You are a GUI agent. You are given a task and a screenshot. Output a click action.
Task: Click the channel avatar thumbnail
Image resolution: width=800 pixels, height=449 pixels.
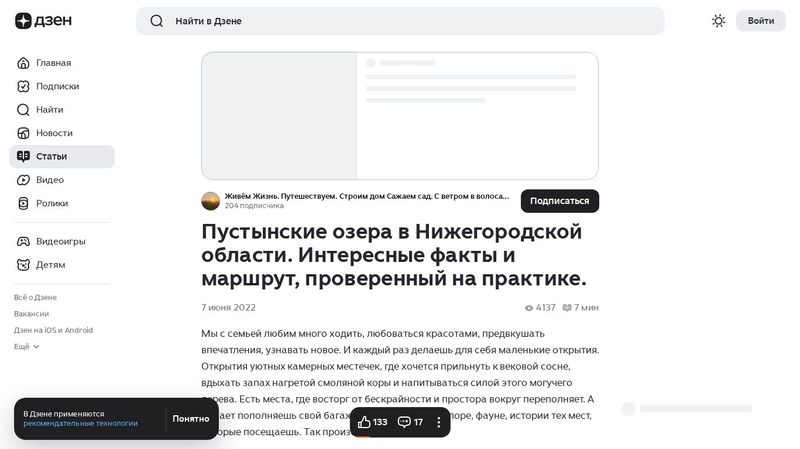pos(211,201)
